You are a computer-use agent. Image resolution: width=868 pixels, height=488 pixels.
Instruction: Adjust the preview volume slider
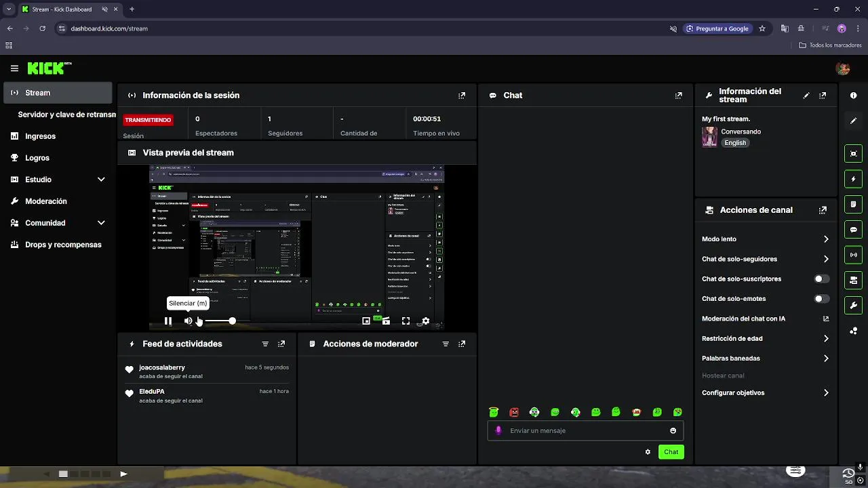point(219,321)
